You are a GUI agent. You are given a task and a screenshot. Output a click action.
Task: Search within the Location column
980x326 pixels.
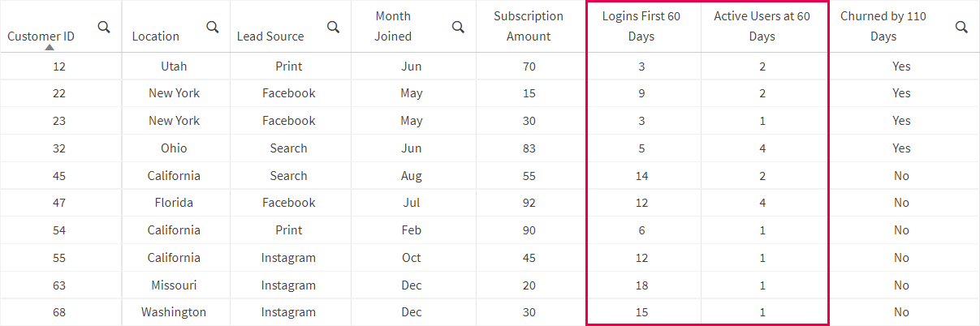pos(213,27)
